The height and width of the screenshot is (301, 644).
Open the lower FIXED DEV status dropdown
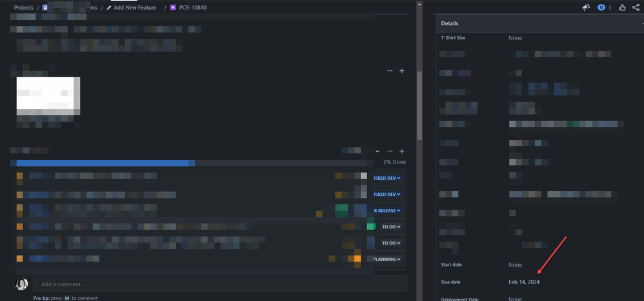click(x=387, y=194)
